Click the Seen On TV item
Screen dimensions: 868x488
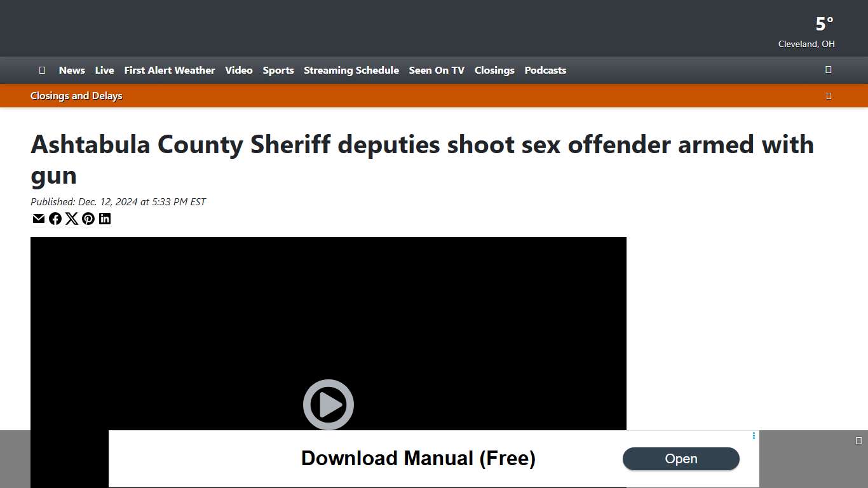tap(437, 70)
